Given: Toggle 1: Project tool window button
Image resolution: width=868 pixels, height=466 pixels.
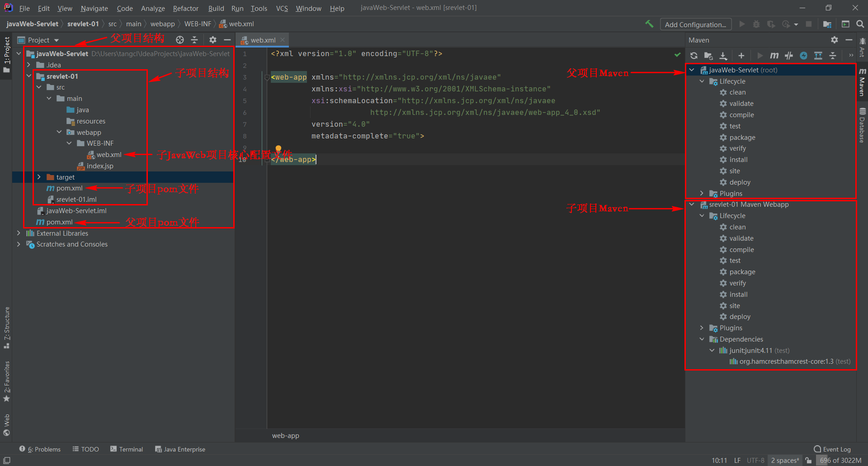Looking at the screenshot, I should (x=6, y=55).
